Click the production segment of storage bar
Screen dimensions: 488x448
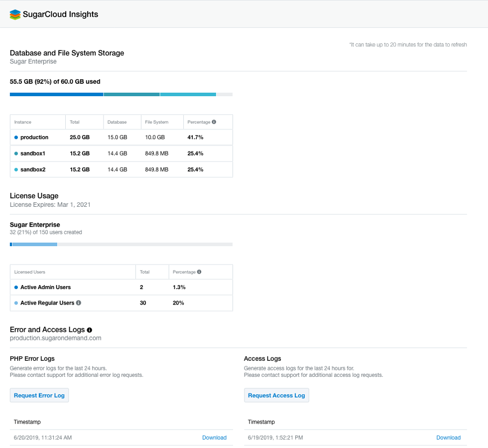point(56,94)
